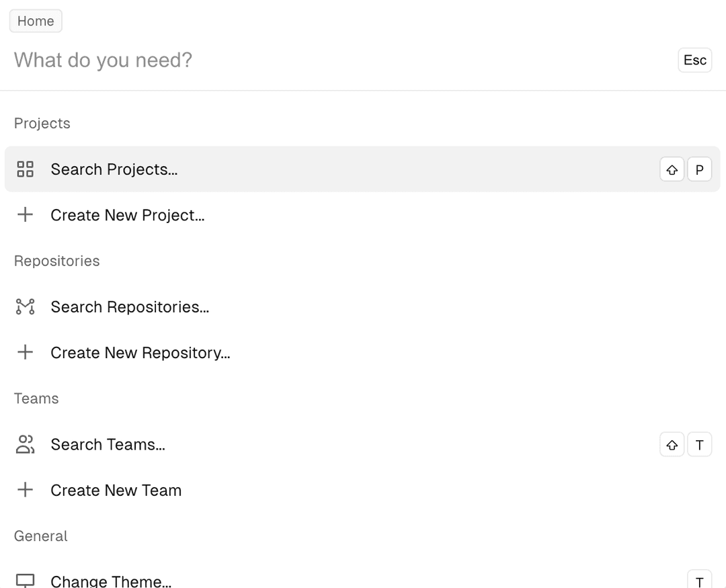
Task: Open the Search Repositories command
Action: point(130,307)
